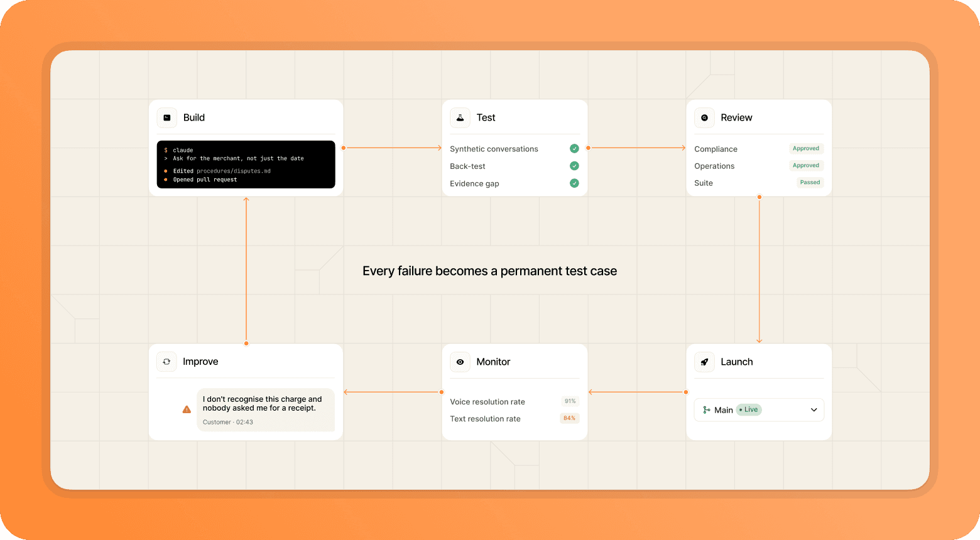Select the Test card title
Screen dimensions: 980x540
coord(486,117)
